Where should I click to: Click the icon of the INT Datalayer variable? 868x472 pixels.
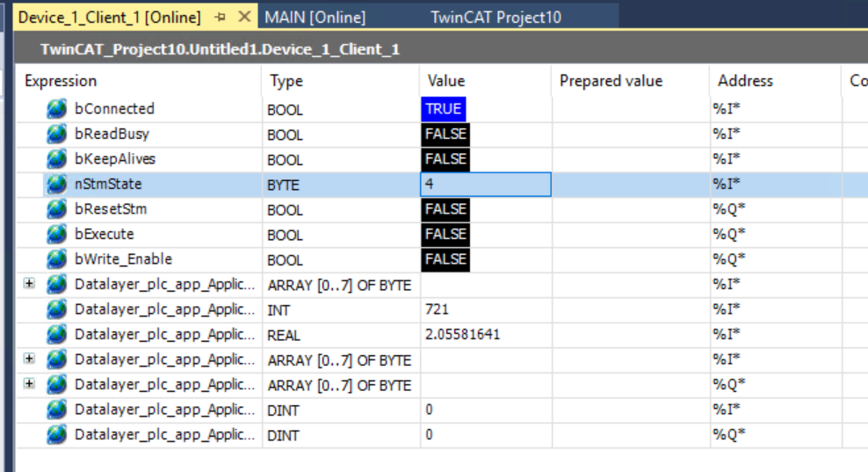point(56,309)
